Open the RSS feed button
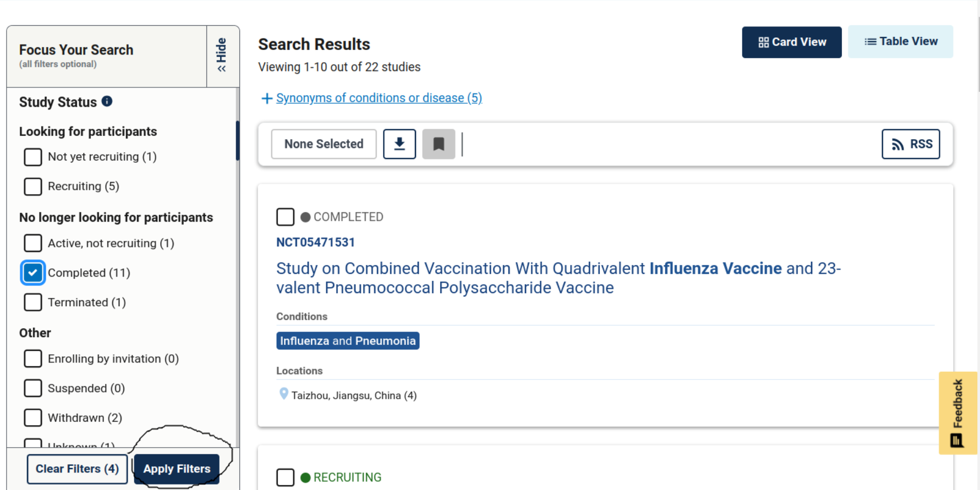The height and width of the screenshot is (490, 980). click(911, 144)
